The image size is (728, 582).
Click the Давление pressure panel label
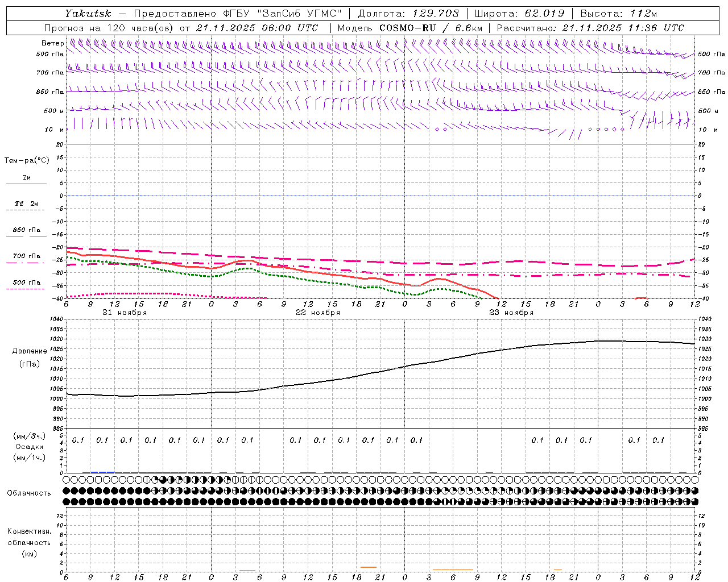(x=30, y=351)
